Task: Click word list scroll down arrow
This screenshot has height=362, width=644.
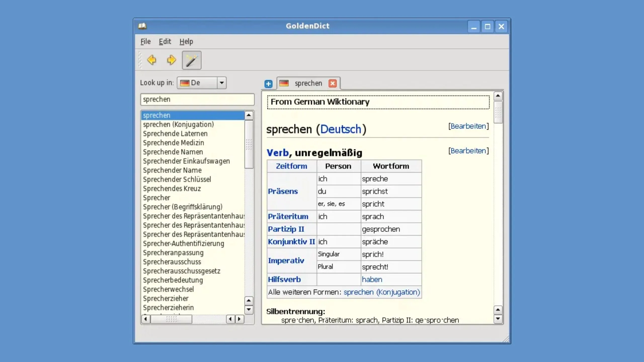Action: click(249, 309)
